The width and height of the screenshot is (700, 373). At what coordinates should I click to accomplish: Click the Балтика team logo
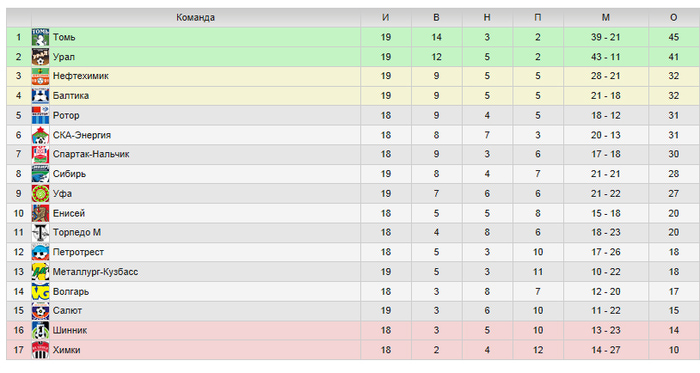tap(40, 95)
